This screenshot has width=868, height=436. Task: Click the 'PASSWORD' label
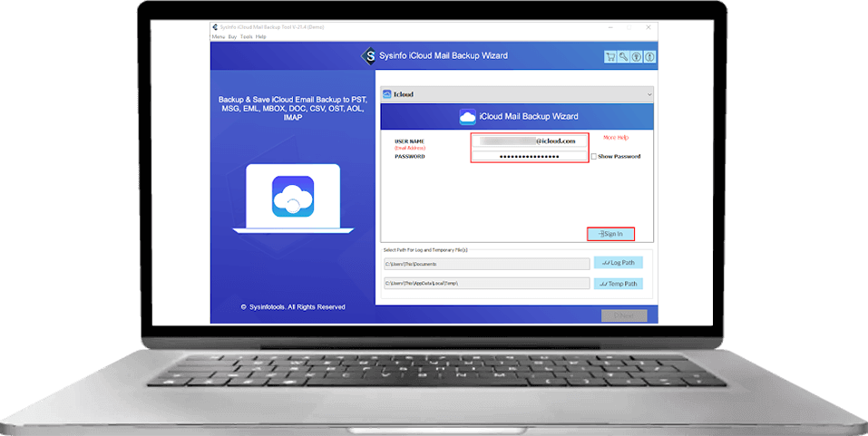point(410,157)
